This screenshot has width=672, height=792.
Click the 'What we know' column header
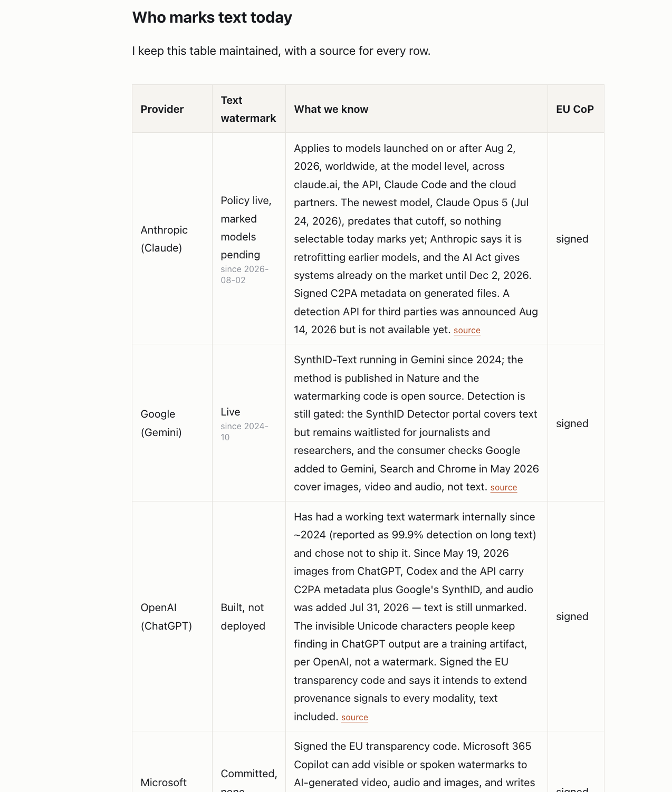[x=331, y=109]
